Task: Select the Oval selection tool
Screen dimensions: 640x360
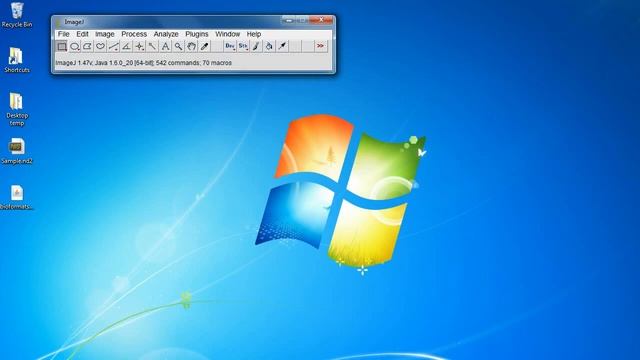Action: pos(75,47)
